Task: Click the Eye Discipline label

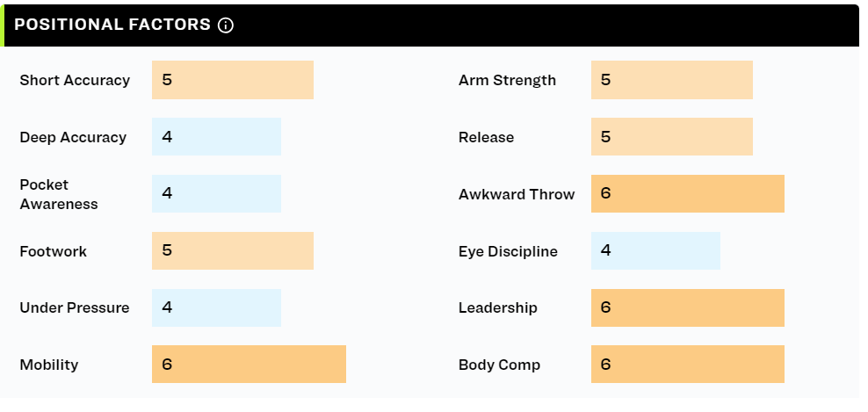Action: [x=508, y=251]
